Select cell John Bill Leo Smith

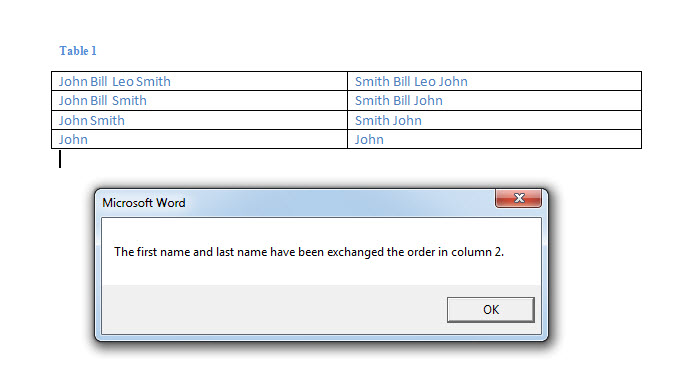(199, 81)
